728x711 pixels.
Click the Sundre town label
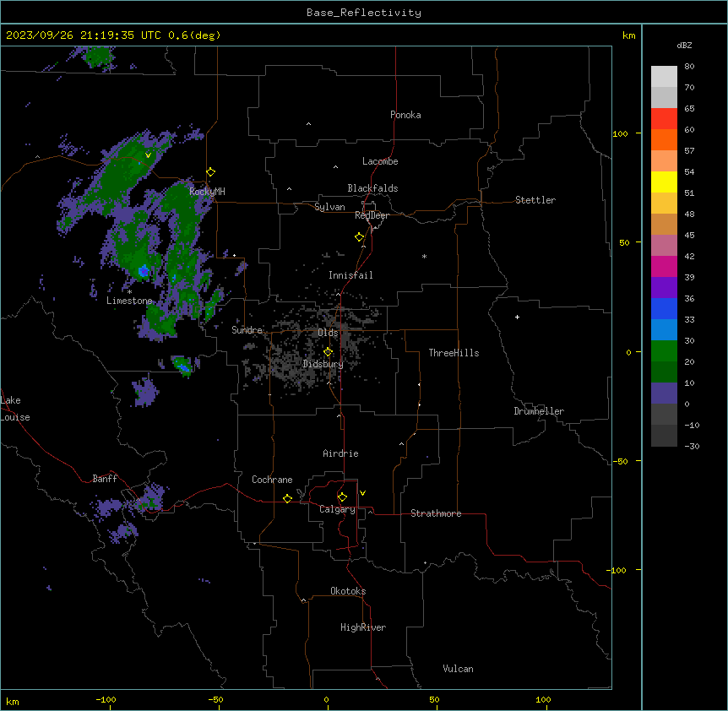click(x=247, y=330)
